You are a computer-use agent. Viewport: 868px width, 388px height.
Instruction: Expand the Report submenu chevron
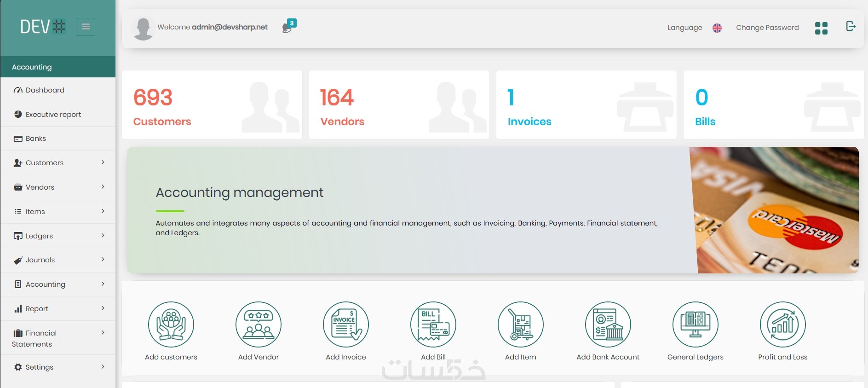[x=103, y=308]
